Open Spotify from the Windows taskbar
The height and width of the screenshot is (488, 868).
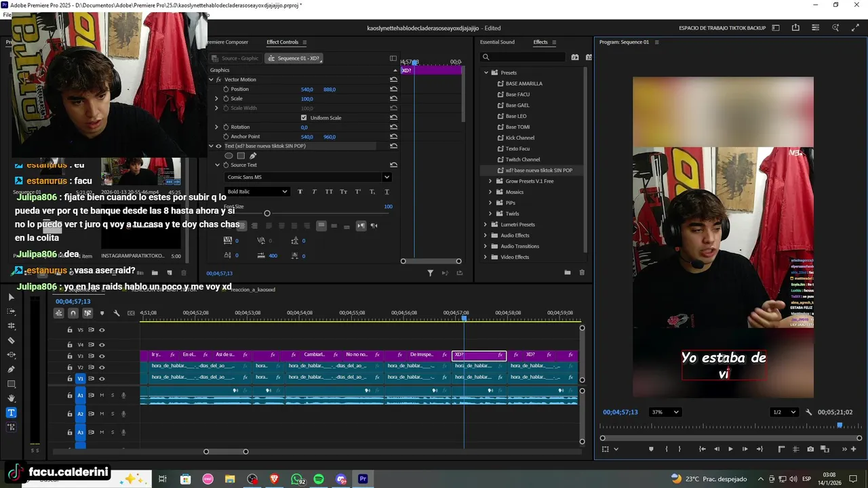point(319,479)
